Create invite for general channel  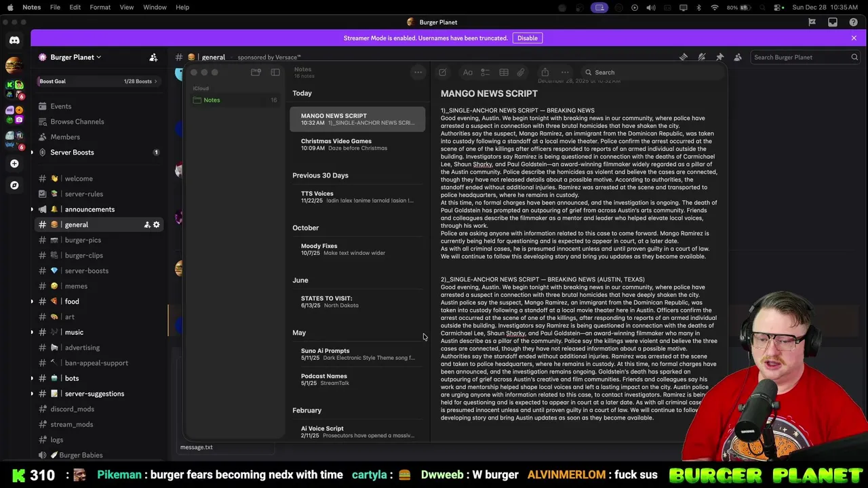146,225
